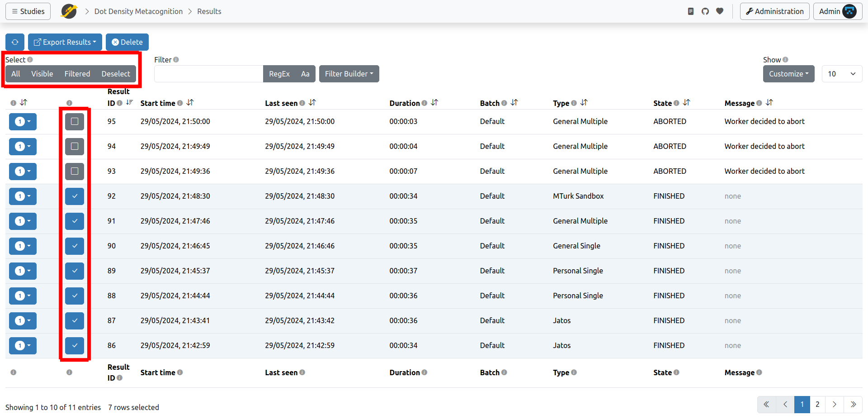Screen dimensions: 868x420
Task: Click info icon next to State header
Action: 676,103
